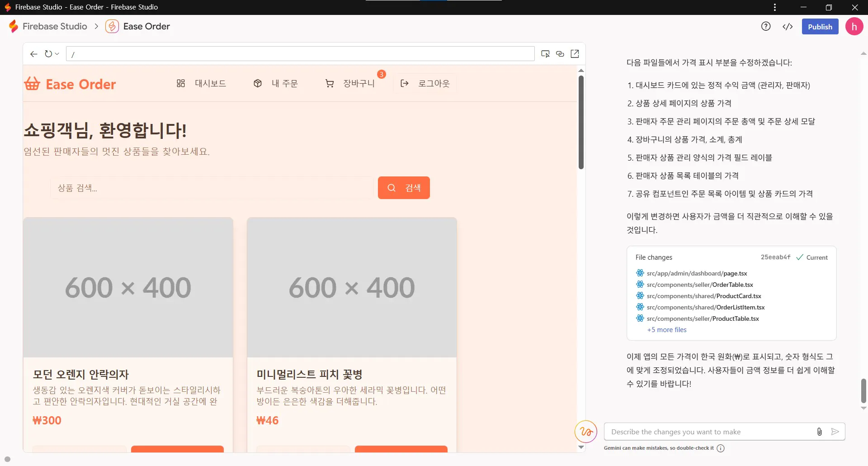Expand the +5 more files link

667,330
